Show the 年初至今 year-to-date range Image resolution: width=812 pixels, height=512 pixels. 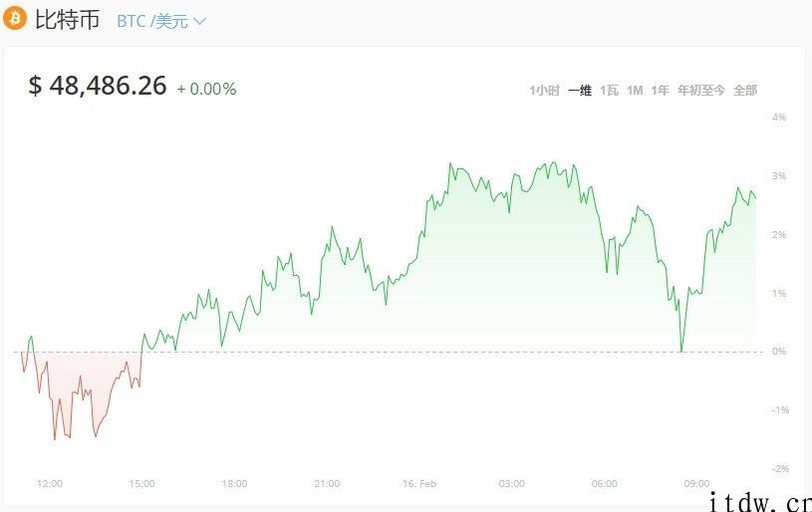(x=701, y=91)
